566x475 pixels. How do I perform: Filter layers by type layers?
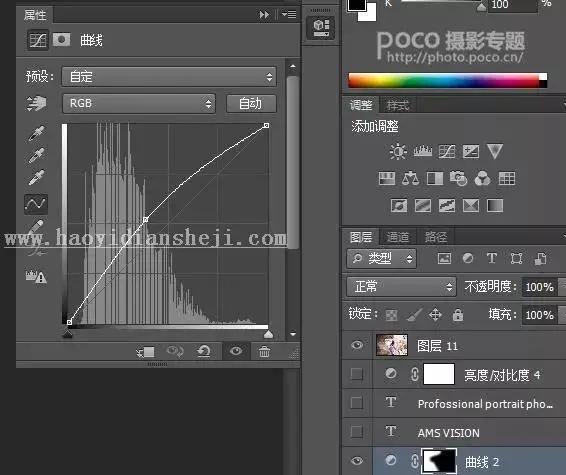coord(492,258)
